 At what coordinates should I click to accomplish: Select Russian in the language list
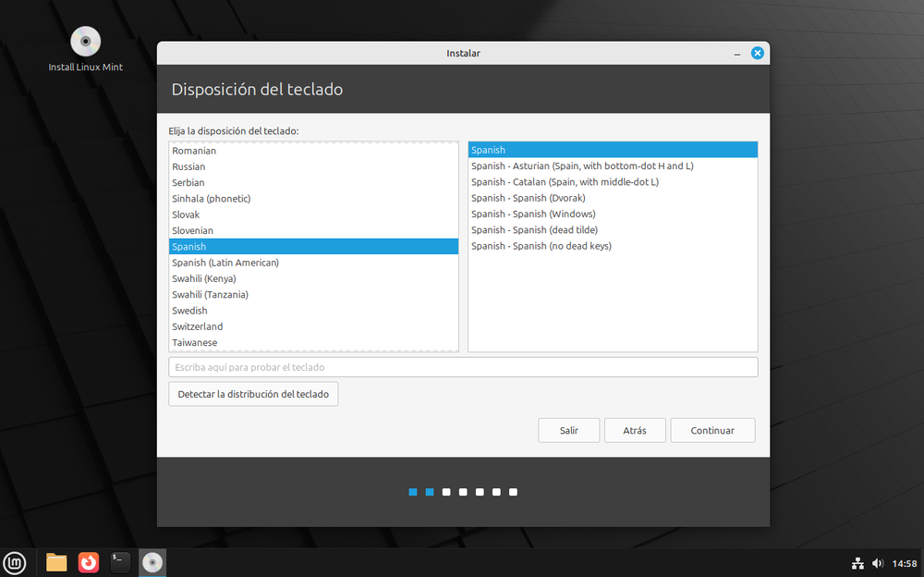pyautogui.click(x=188, y=166)
